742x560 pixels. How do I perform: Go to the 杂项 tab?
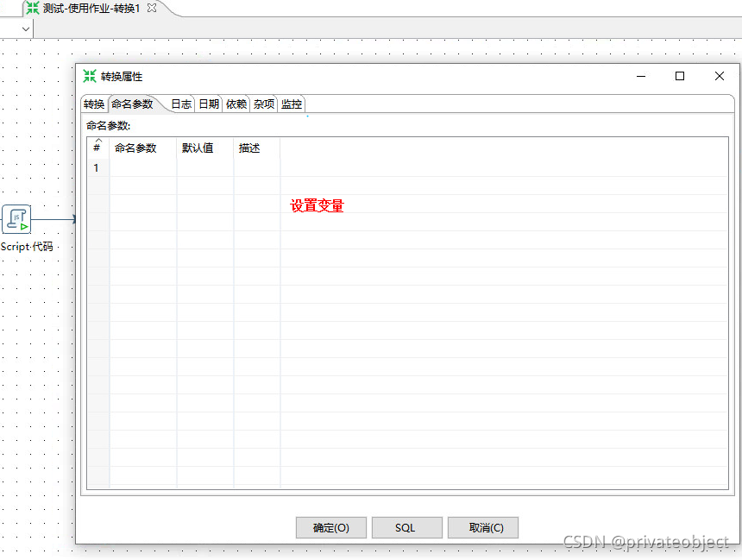tap(263, 104)
